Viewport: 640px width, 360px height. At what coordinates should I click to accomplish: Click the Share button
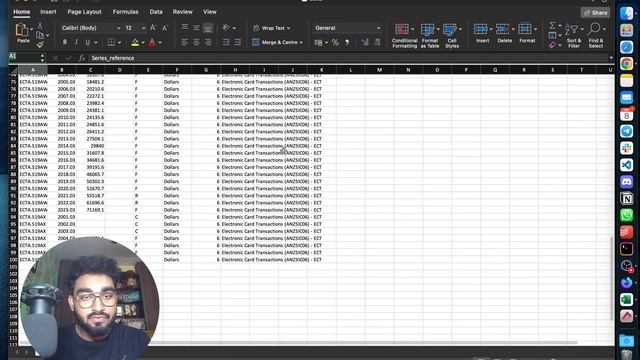(596, 13)
